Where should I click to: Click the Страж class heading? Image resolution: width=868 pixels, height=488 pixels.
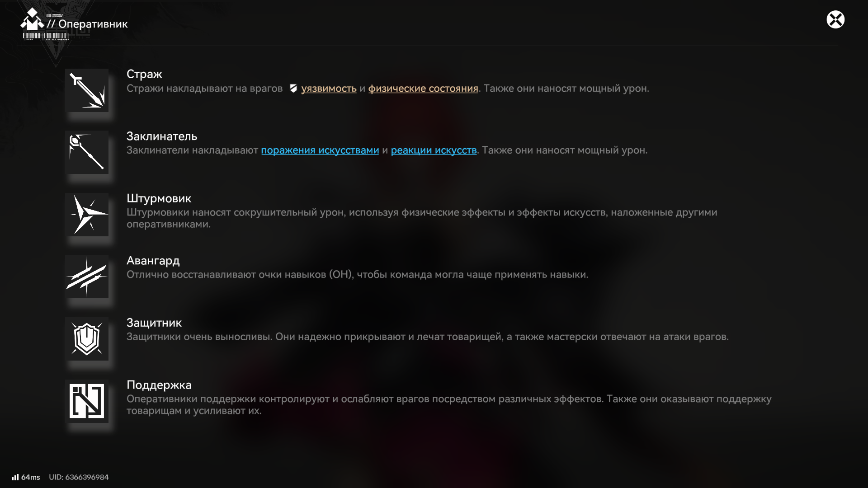144,74
